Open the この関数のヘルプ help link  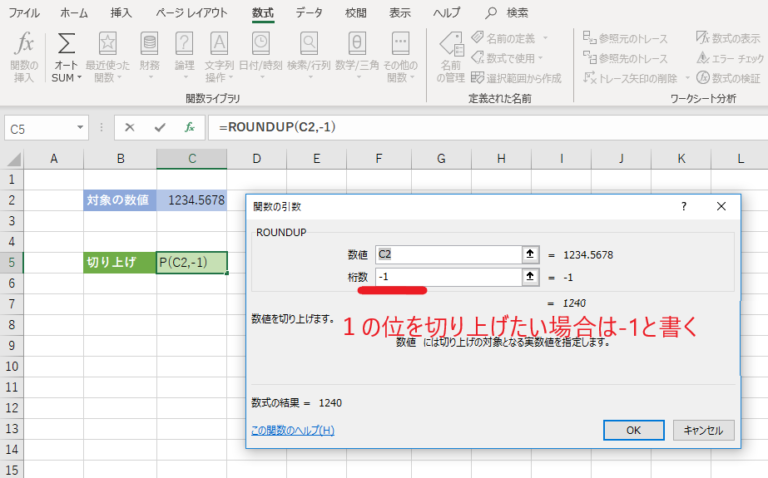[292, 431]
